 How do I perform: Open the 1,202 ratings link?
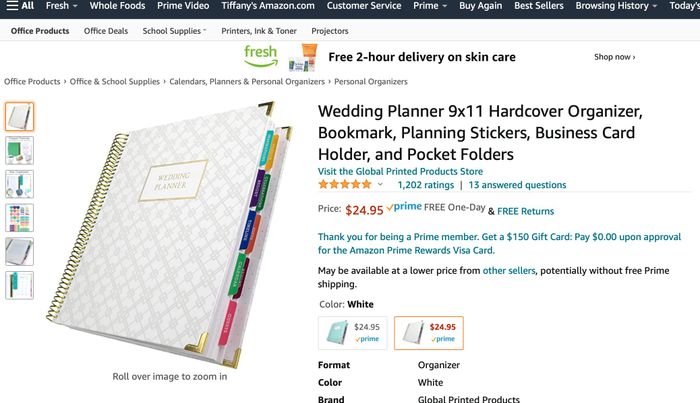click(x=425, y=185)
